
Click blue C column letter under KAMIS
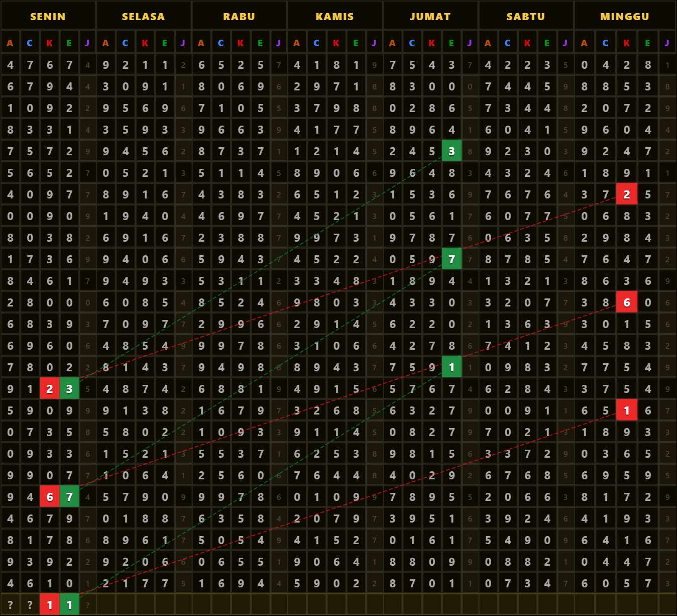[x=316, y=43]
